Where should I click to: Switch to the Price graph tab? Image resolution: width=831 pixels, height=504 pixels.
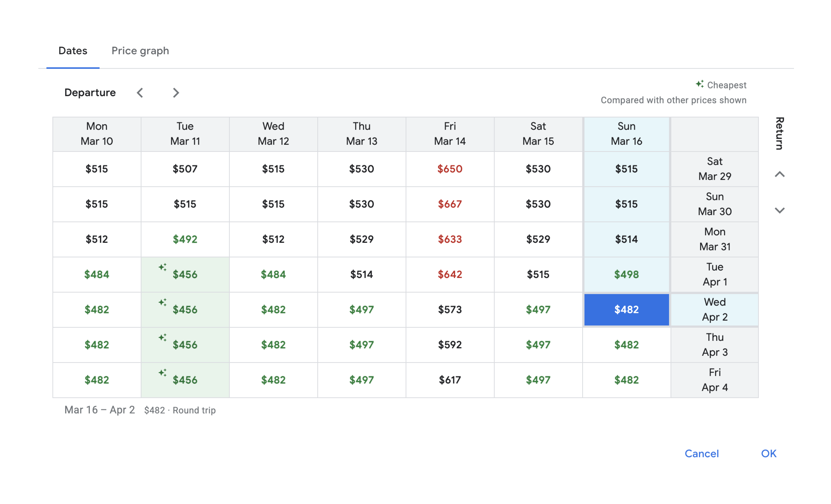pyautogui.click(x=140, y=51)
